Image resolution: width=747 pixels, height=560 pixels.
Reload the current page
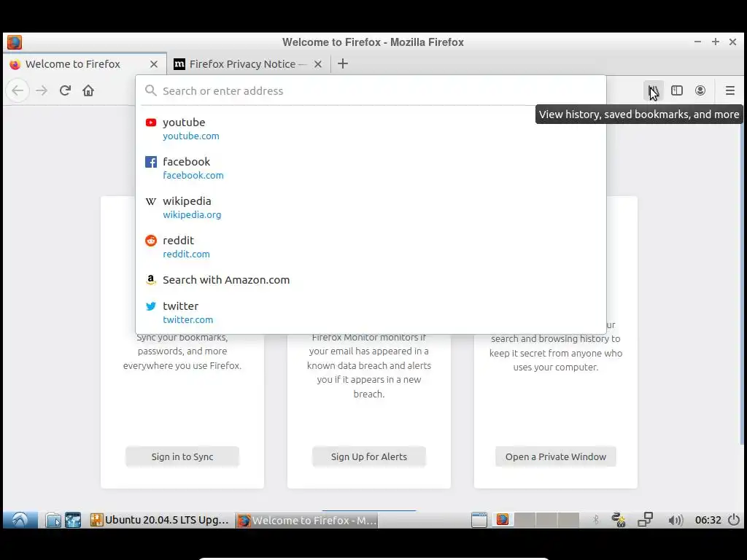click(65, 90)
